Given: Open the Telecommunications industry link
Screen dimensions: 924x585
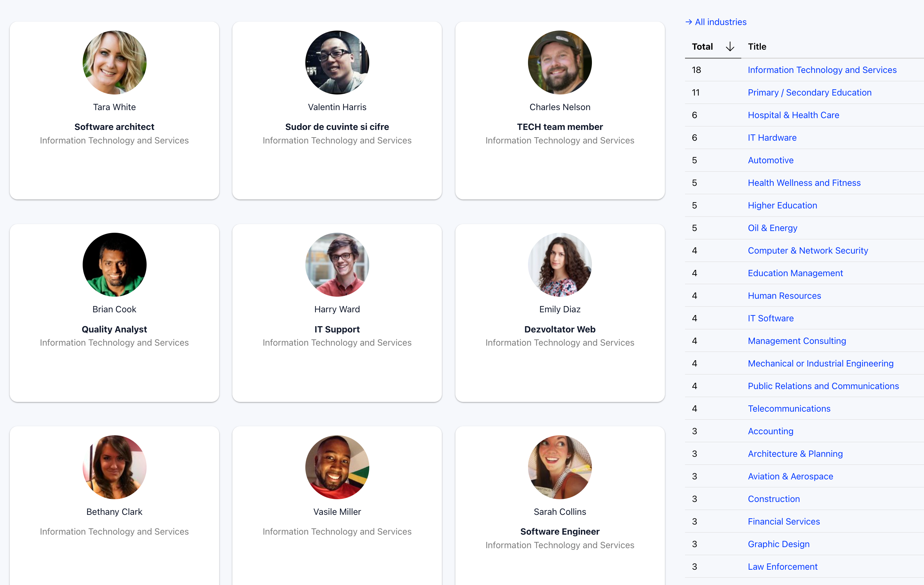Looking at the screenshot, I should coord(789,409).
